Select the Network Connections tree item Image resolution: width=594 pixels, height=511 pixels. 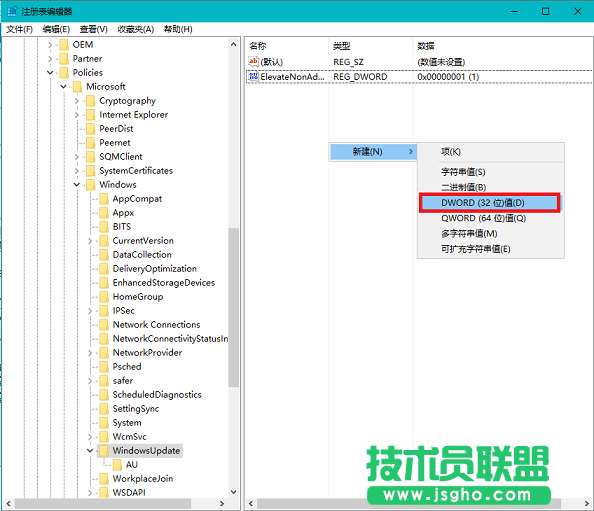click(156, 325)
